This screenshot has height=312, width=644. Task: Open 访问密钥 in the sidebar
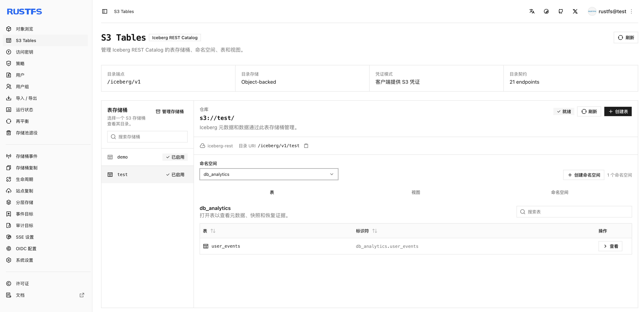(45, 52)
